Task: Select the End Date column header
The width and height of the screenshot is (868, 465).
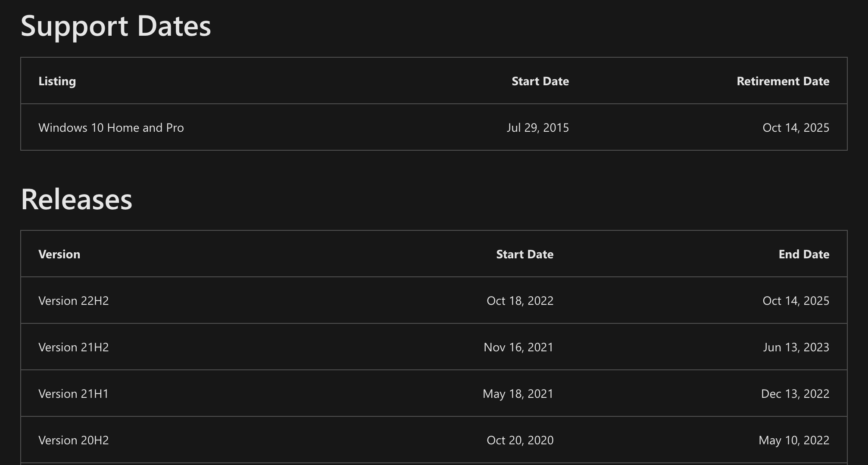Action: [x=804, y=254]
